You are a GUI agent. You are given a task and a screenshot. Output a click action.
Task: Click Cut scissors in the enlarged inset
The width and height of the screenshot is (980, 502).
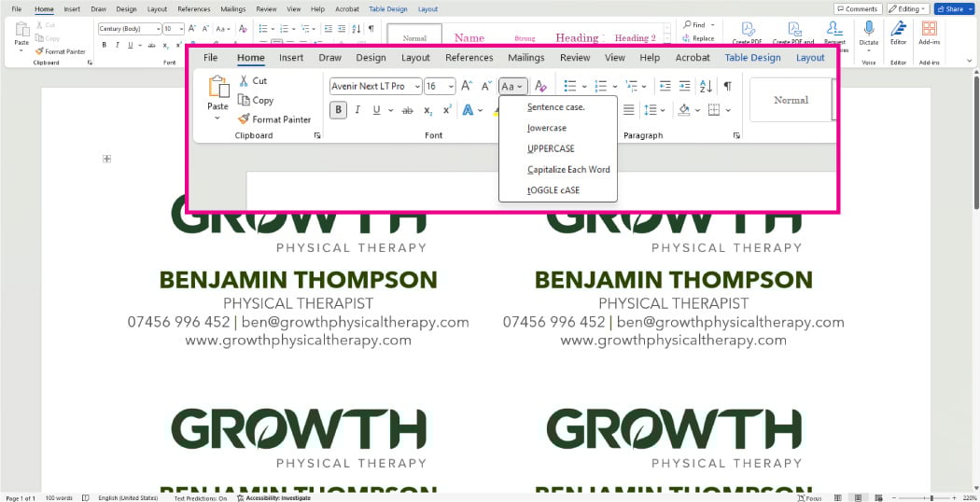pyautogui.click(x=244, y=80)
